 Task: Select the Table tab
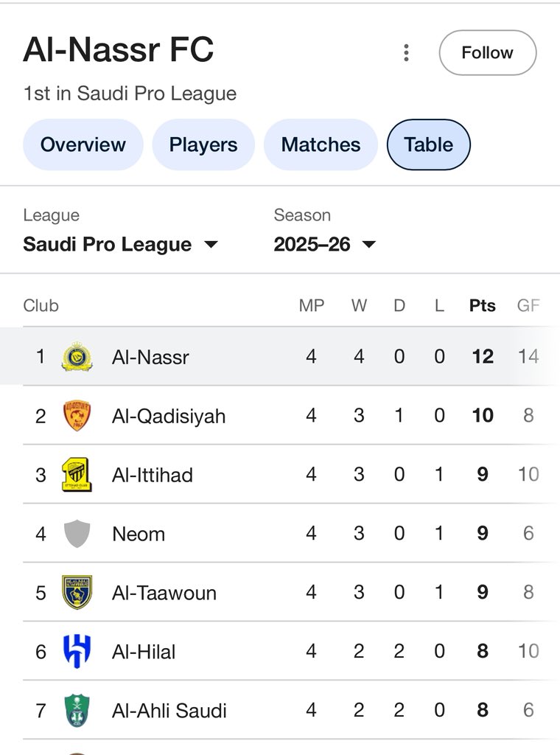(x=428, y=145)
